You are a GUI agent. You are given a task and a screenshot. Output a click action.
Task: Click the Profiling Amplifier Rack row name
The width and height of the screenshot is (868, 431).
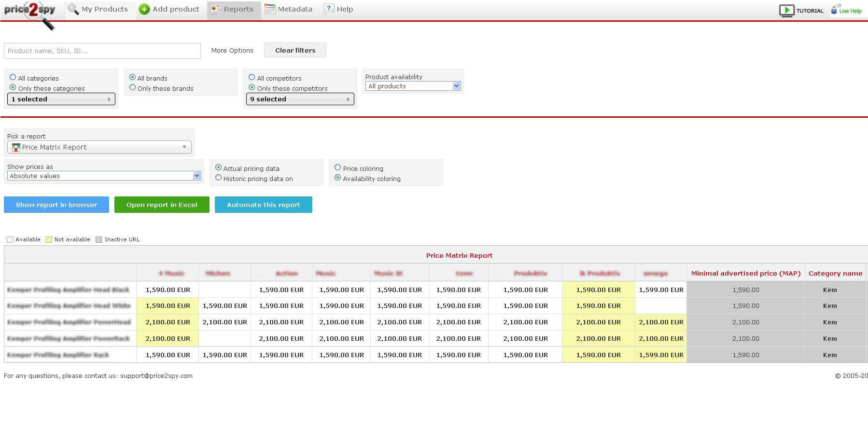pyautogui.click(x=58, y=355)
